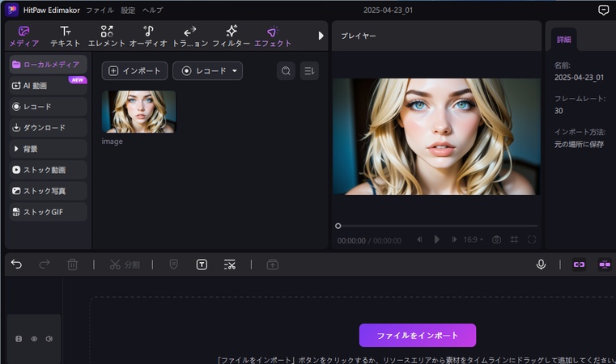Play the preview
The height and width of the screenshot is (364, 616).
[436, 239]
